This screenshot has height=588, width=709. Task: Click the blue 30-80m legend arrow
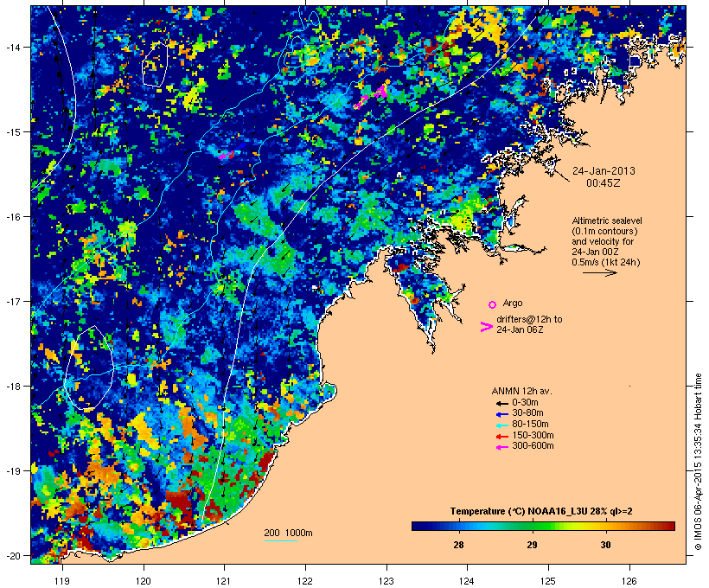point(502,414)
